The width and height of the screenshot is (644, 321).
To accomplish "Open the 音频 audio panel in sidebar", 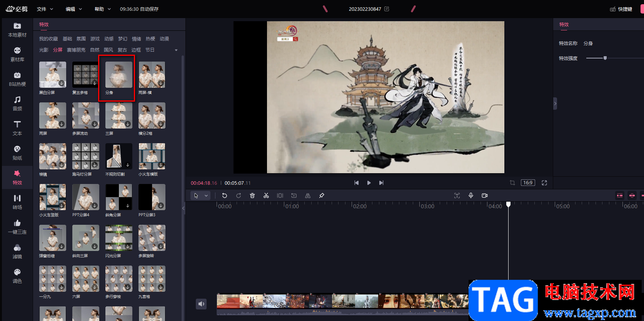I will [17, 104].
